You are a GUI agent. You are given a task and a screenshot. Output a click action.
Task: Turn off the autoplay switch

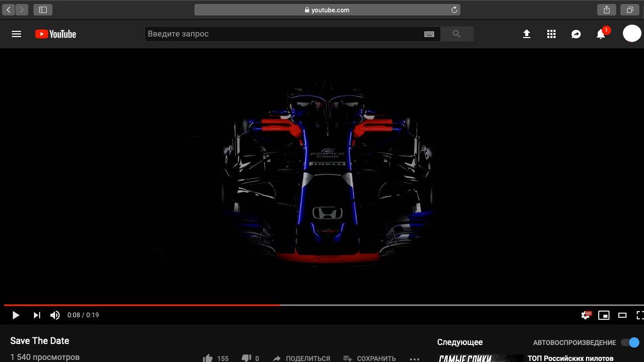630,342
